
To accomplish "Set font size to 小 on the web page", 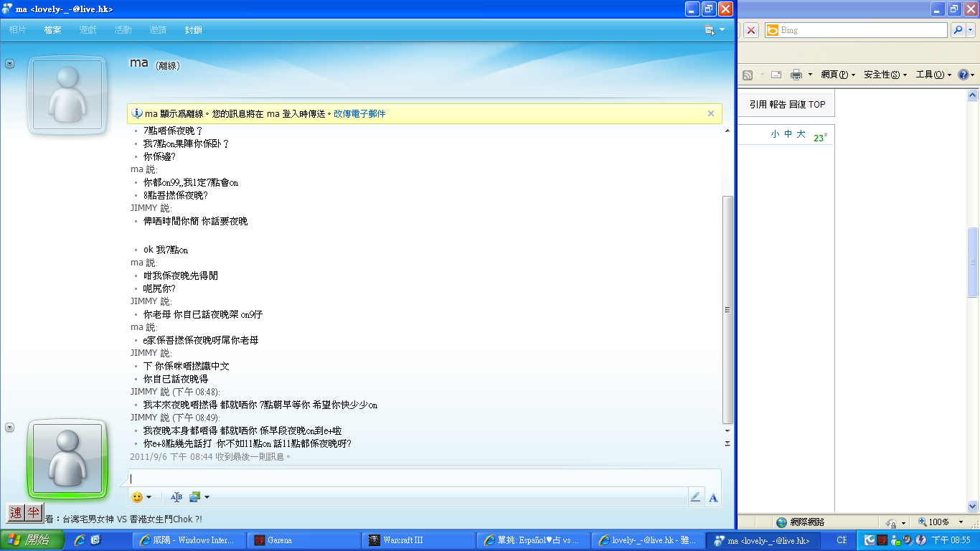I will (776, 134).
